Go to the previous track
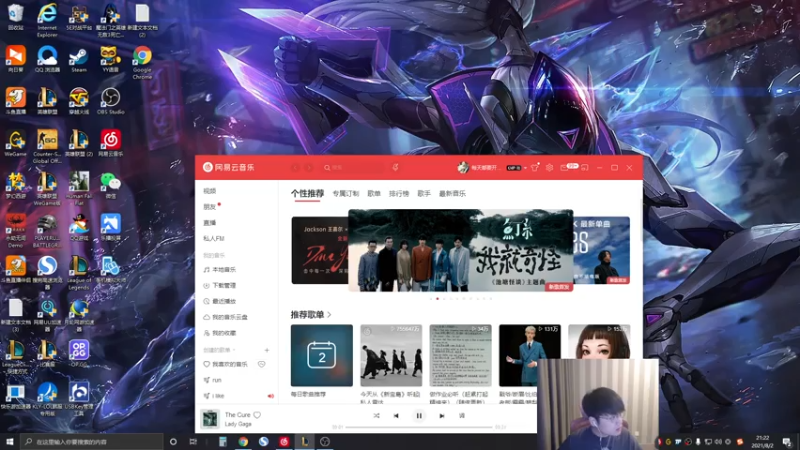800x450 pixels. 396,416
